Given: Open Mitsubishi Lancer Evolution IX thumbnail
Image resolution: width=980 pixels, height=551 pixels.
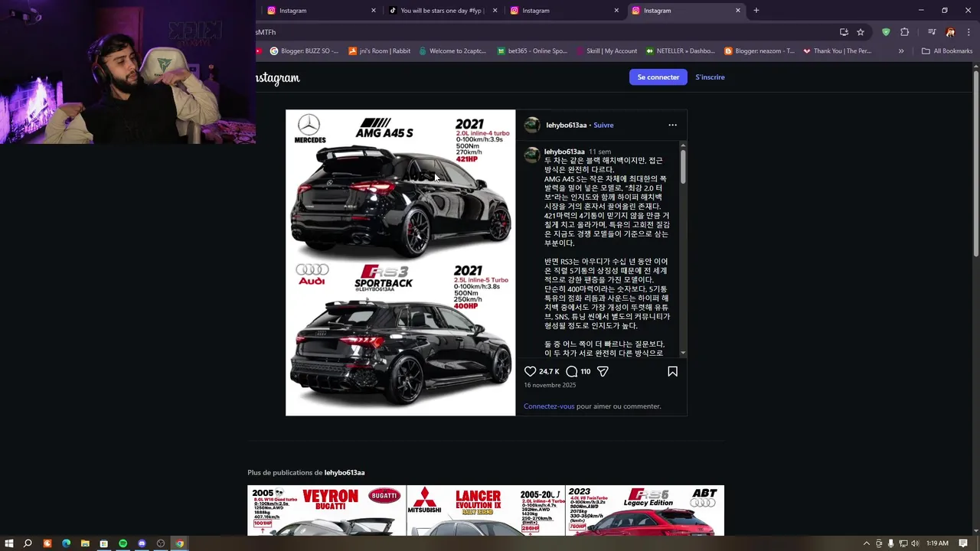Looking at the screenshot, I should coord(485,510).
